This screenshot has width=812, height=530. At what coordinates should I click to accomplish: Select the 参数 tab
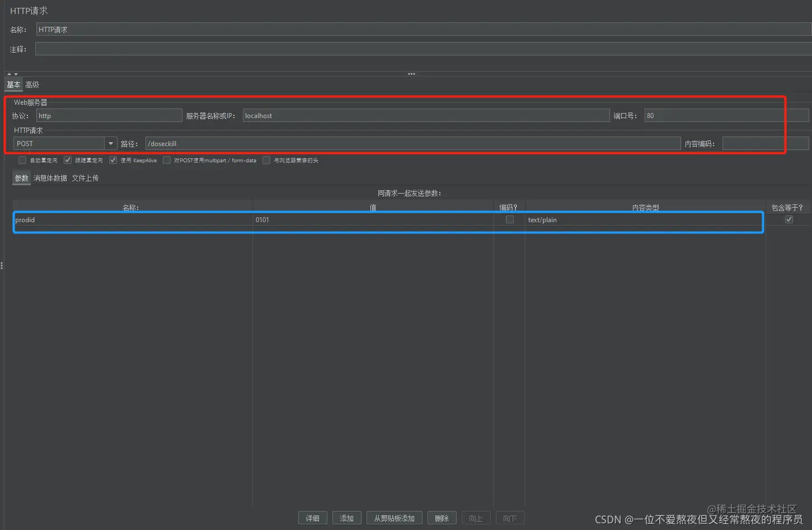tap(21, 178)
